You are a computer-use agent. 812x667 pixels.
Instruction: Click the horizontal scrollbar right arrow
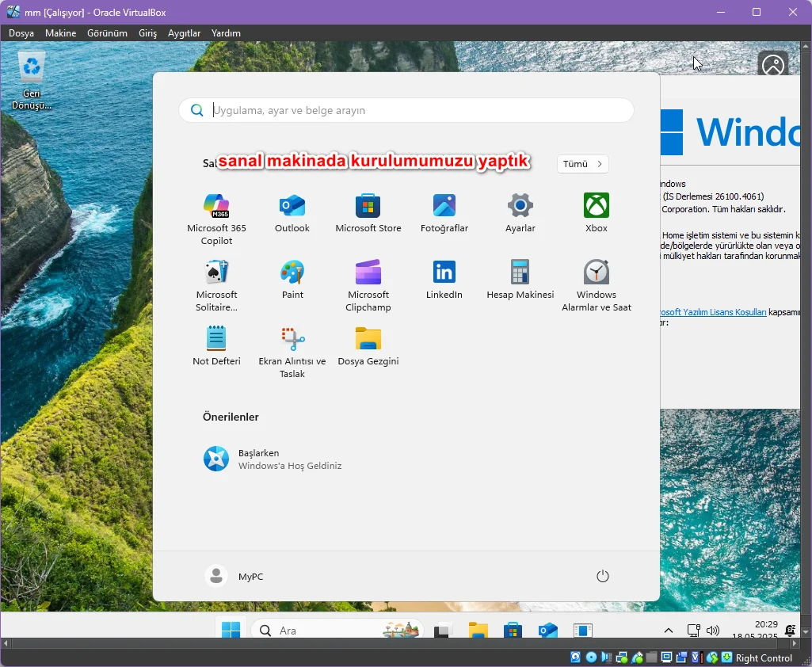(x=795, y=643)
